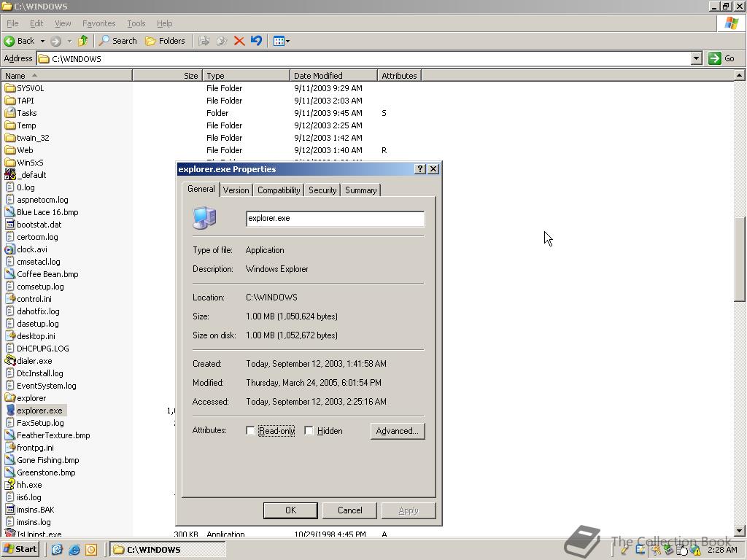The width and height of the screenshot is (747, 560).
Task: Open the Edit menu
Action: (36, 23)
